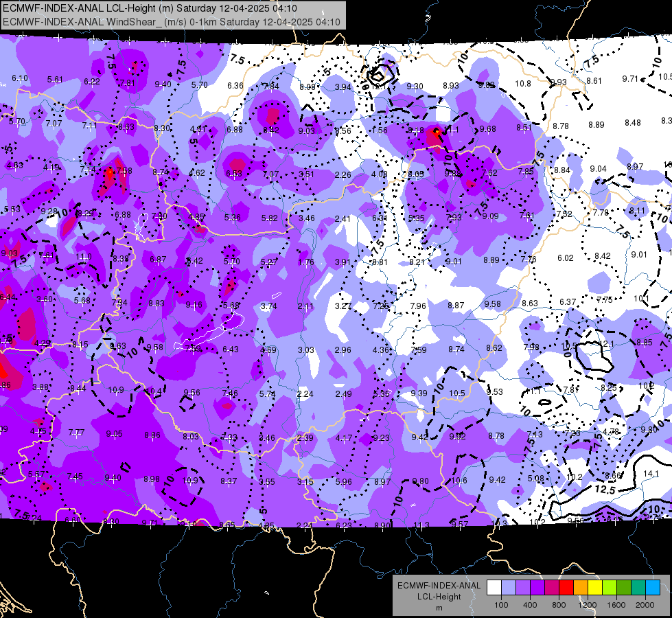672x618 pixels.
Task: Click the legend scale label 400
Action: point(530,605)
